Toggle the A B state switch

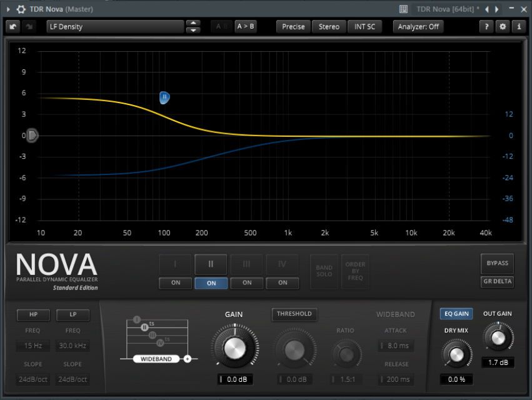click(x=221, y=26)
